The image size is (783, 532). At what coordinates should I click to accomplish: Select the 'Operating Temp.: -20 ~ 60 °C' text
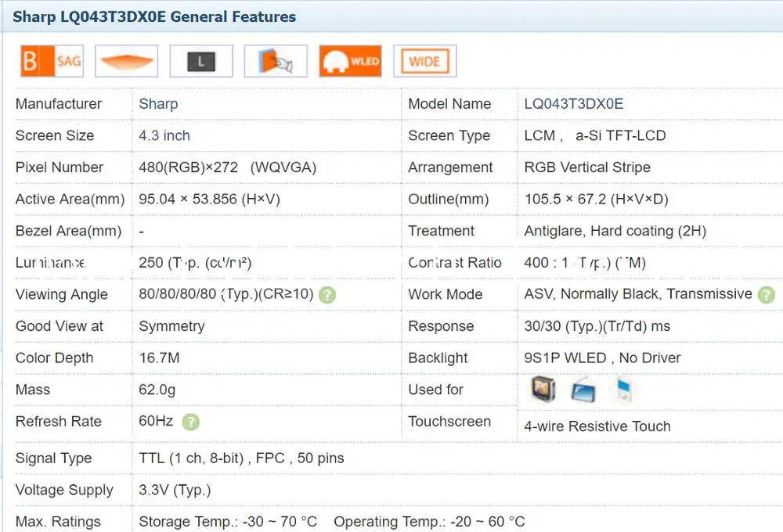point(429,522)
